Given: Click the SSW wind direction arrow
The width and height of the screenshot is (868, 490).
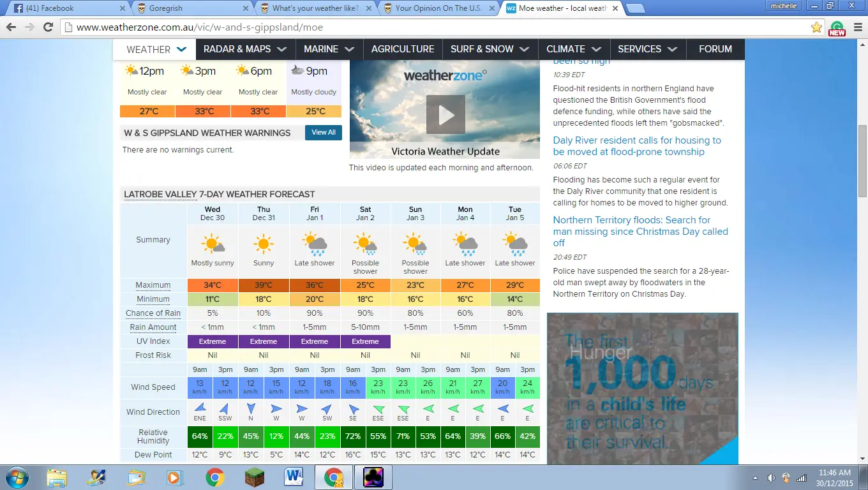Looking at the screenshot, I should (x=225, y=408).
